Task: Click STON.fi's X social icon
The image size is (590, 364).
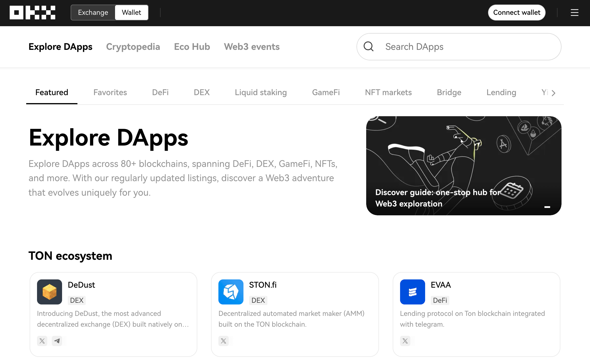Action: tap(224, 341)
